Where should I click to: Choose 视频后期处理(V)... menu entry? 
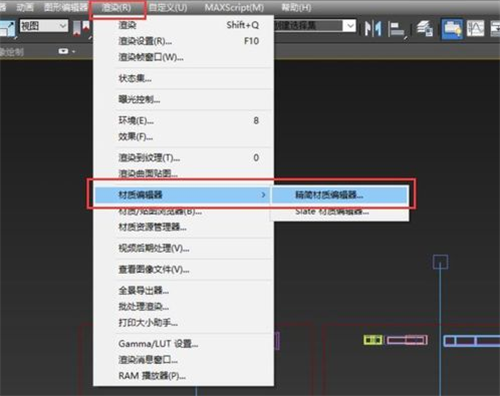(184, 248)
